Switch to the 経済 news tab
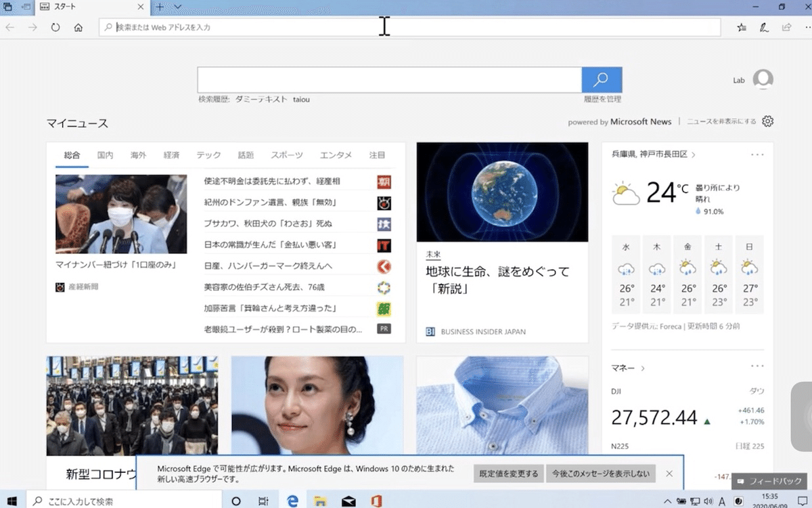 pos(171,155)
